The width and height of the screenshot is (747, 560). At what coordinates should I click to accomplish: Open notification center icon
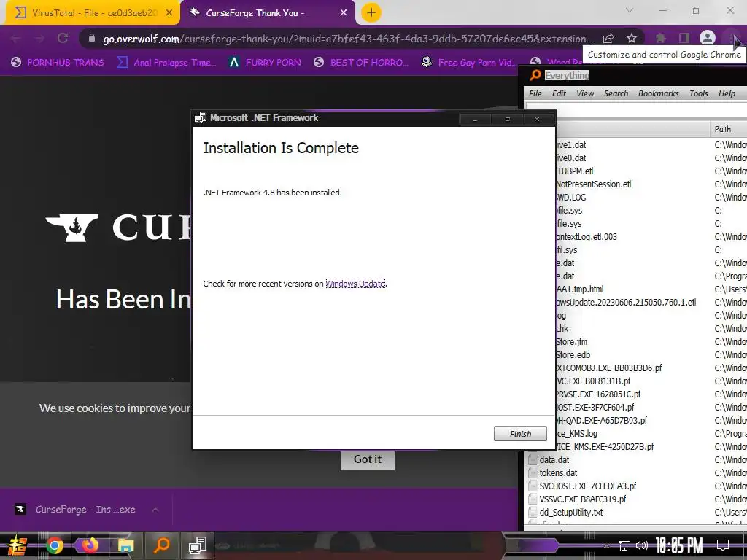723,545
